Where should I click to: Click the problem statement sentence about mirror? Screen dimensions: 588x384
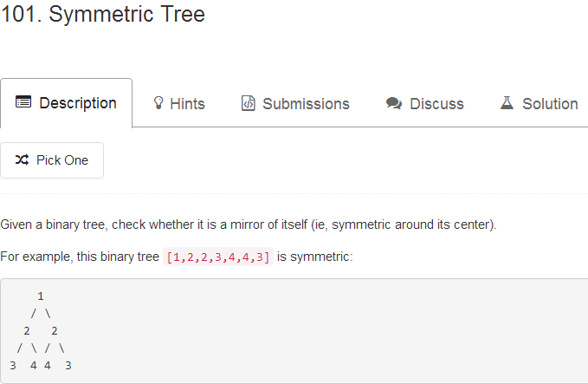(249, 225)
